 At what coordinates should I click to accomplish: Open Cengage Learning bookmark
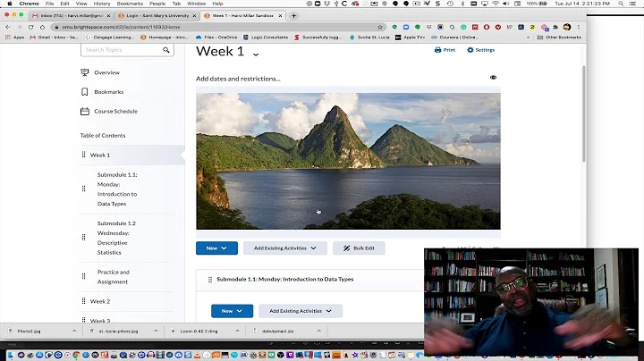tap(109, 38)
